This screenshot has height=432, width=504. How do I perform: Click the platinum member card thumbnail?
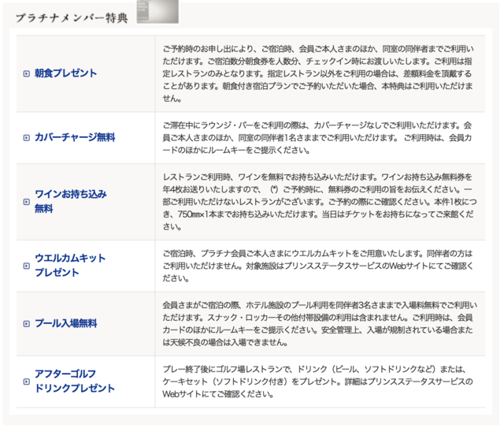157,11
